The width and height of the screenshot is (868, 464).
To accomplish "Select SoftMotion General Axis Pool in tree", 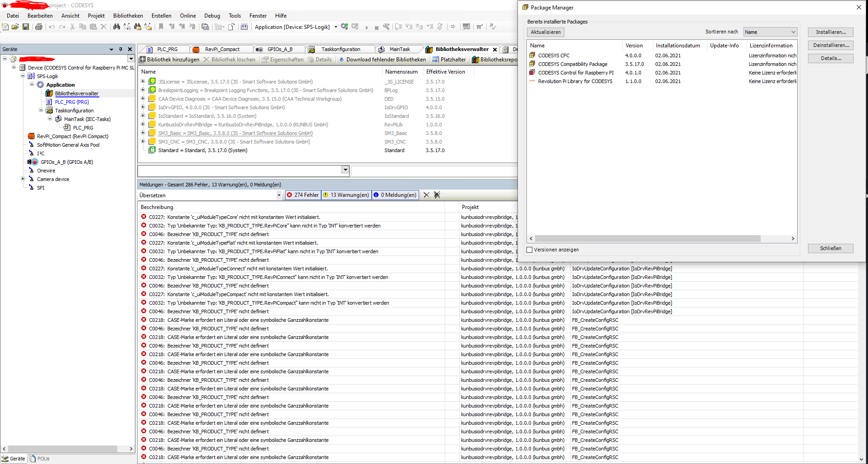I will pyautogui.click(x=68, y=145).
